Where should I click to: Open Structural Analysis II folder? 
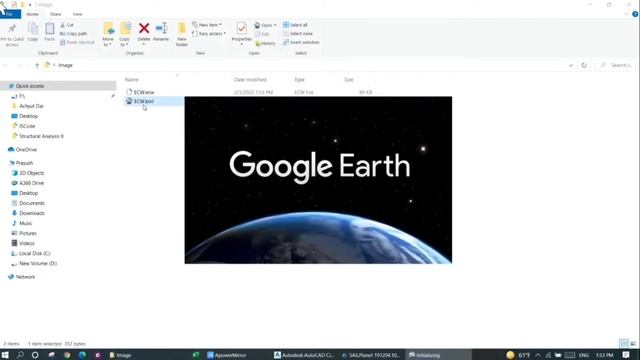coord(41,136)
